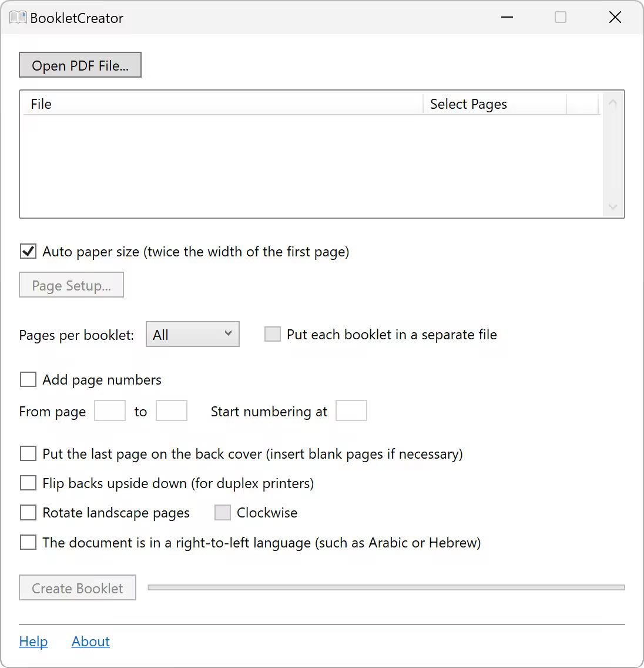Screen dimensions: 644x668
Task: Close the BookletCreator window
Action: point(615,18)
